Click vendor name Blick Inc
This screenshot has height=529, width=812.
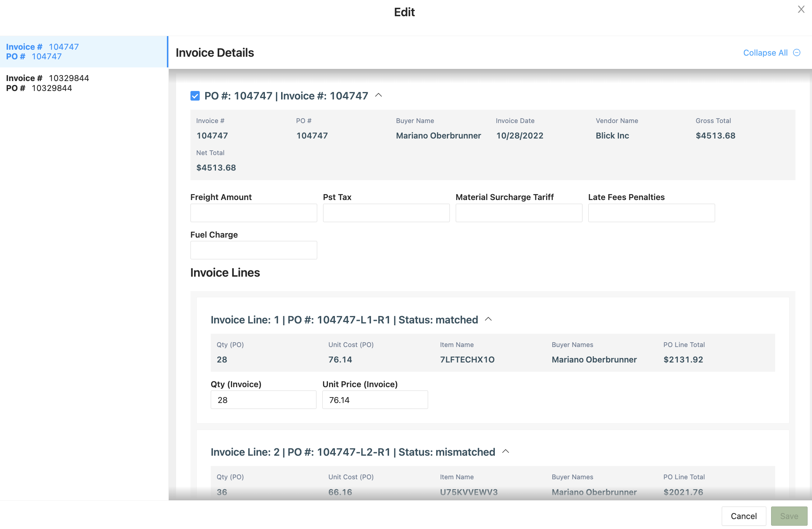612,136
